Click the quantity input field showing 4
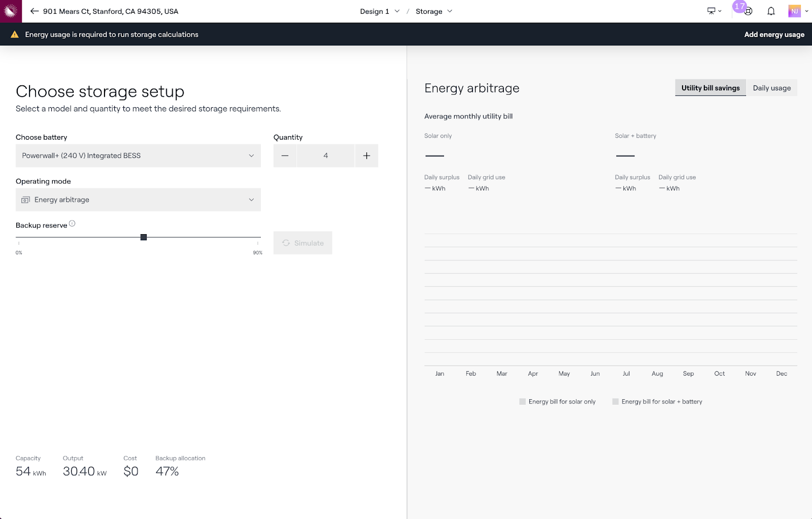 pyautogui.click(x=325, y=156)
